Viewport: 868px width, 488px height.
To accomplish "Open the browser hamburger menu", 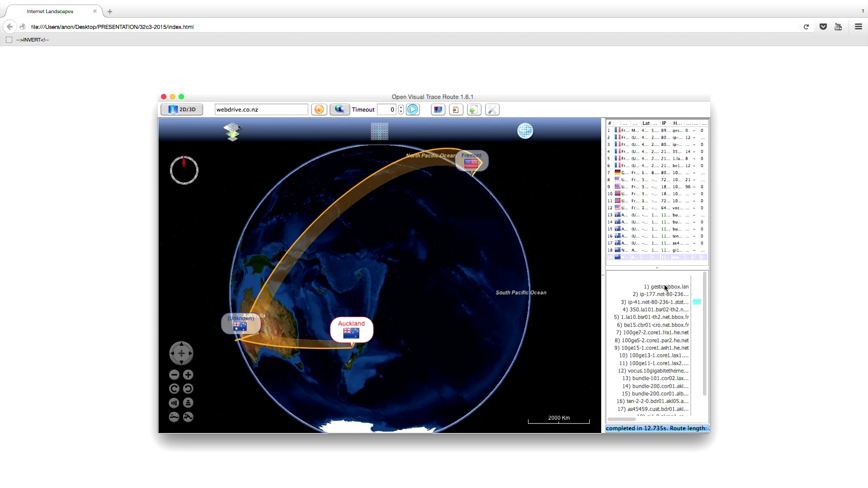I will (x=859, y=27).
